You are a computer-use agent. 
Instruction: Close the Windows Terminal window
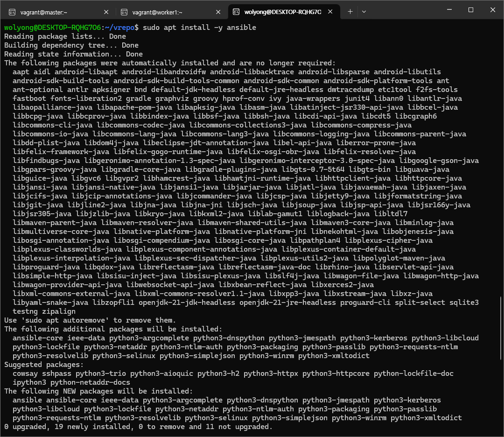(493, 10)
